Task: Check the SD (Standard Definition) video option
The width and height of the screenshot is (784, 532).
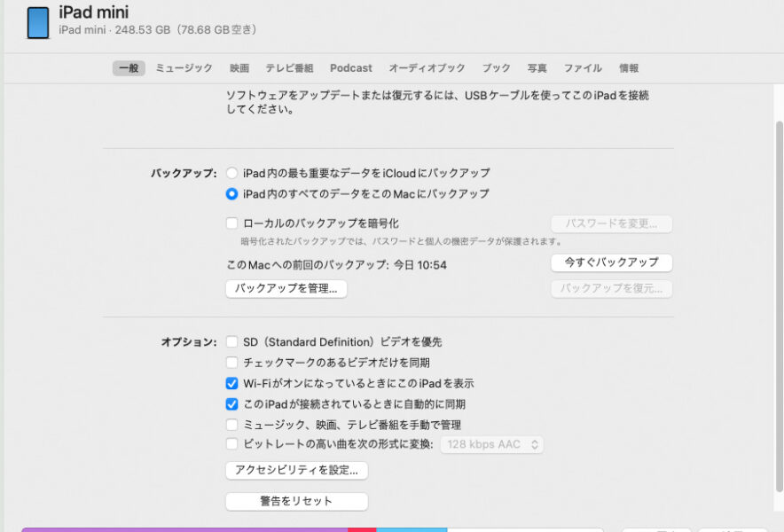Action: [231, 342]
